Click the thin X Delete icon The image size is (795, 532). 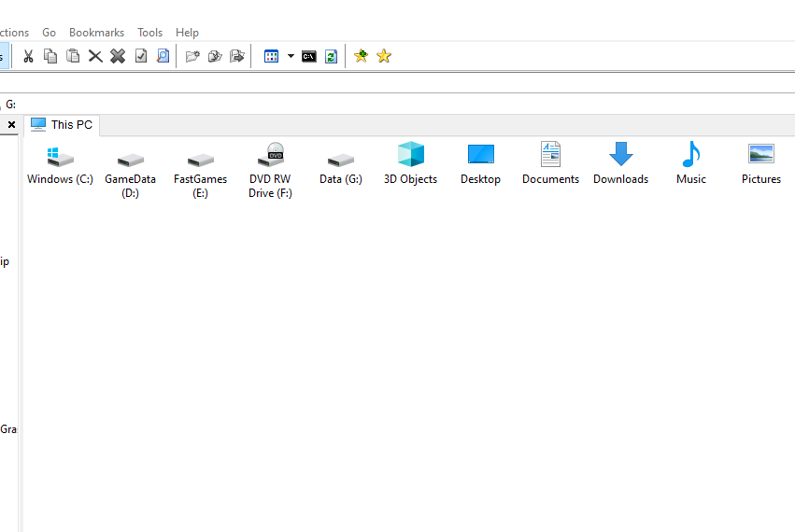[95, 56]
